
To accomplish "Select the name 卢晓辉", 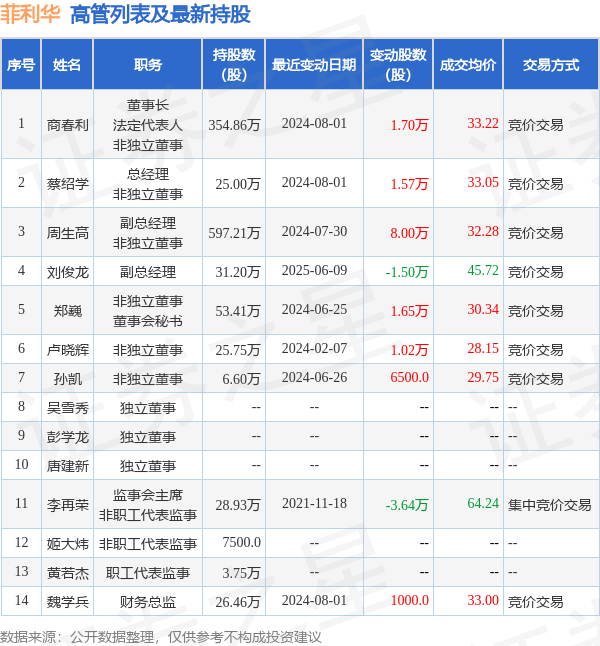I will coord(68,350).
